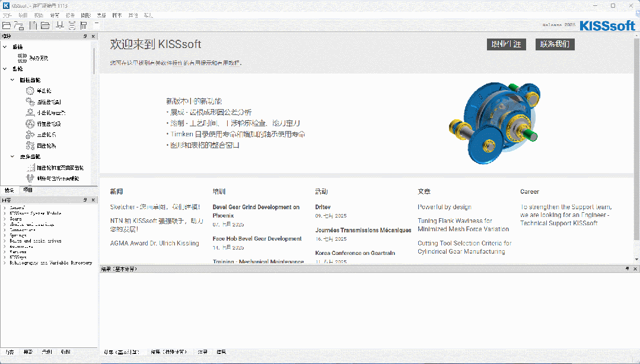Image resolution: width=640 pixels, height=364 pixels.
Task: Expand the Springs help topic
Action: coord(5,235)
